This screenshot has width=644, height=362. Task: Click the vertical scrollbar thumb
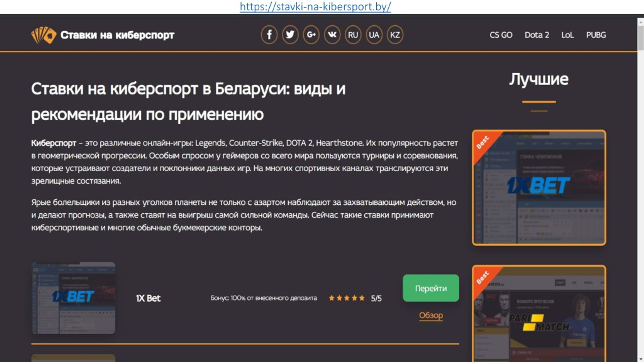click(x=641, y=38)
